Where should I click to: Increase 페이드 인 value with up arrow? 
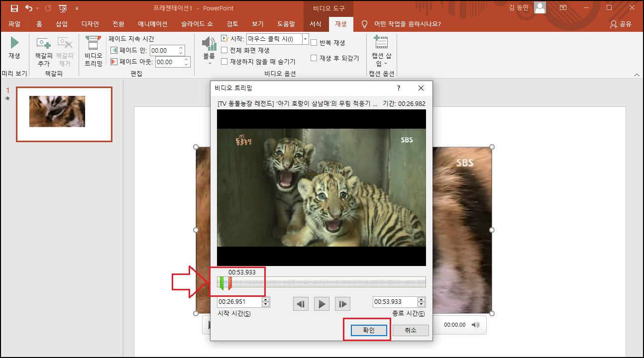181,48
